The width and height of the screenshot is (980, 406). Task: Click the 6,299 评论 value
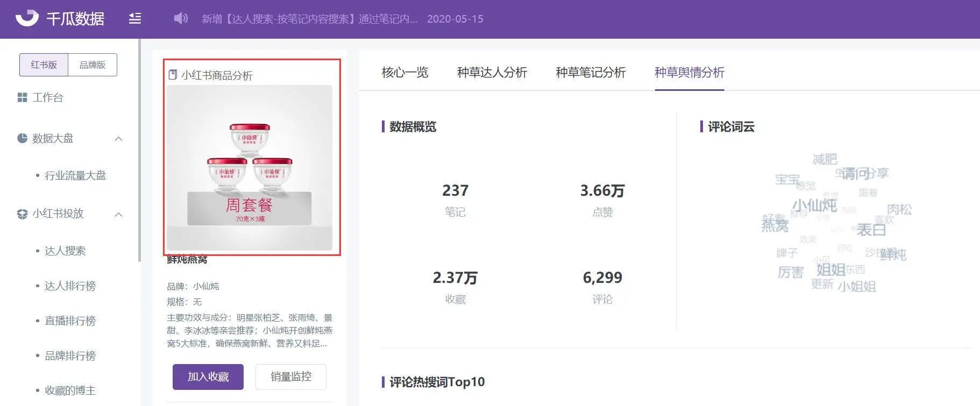pos(602,277)
